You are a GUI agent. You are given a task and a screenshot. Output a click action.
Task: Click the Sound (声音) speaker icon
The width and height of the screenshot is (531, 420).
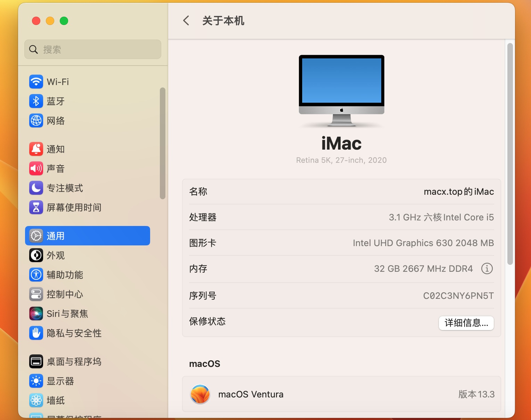click(x=36, y=169)
